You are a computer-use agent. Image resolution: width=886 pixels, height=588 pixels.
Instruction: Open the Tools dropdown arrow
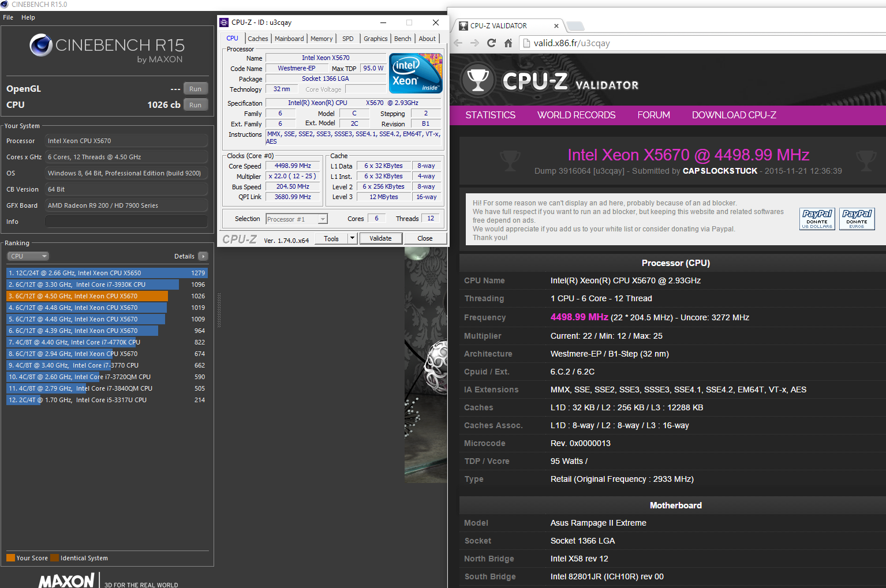pos(352,238)
